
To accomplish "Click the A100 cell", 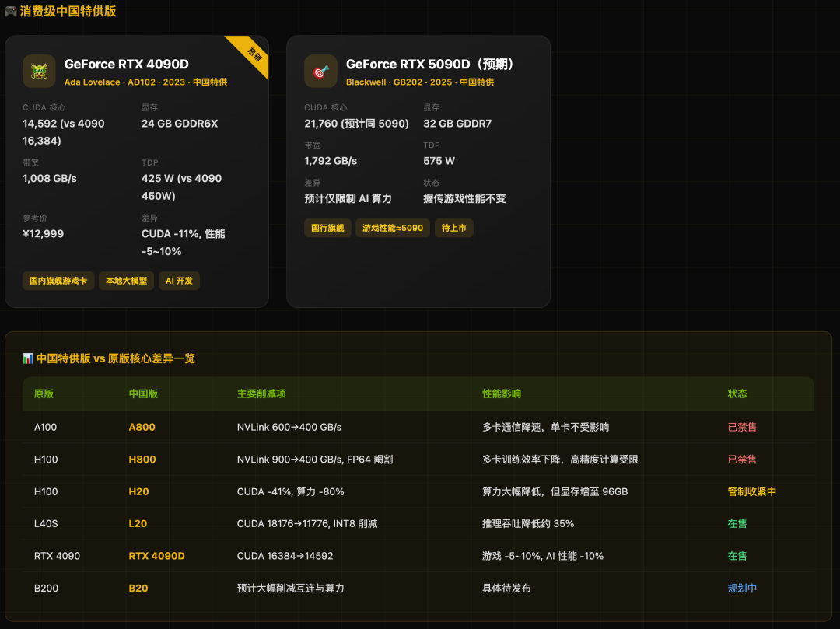I will [x=46, y=427].
